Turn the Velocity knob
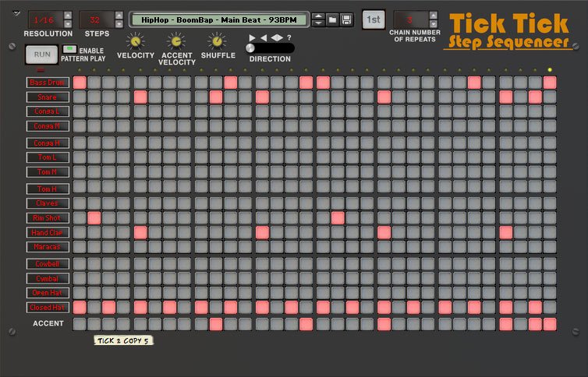Viewport: 588px width, 377px height. [x=136, y=41]
